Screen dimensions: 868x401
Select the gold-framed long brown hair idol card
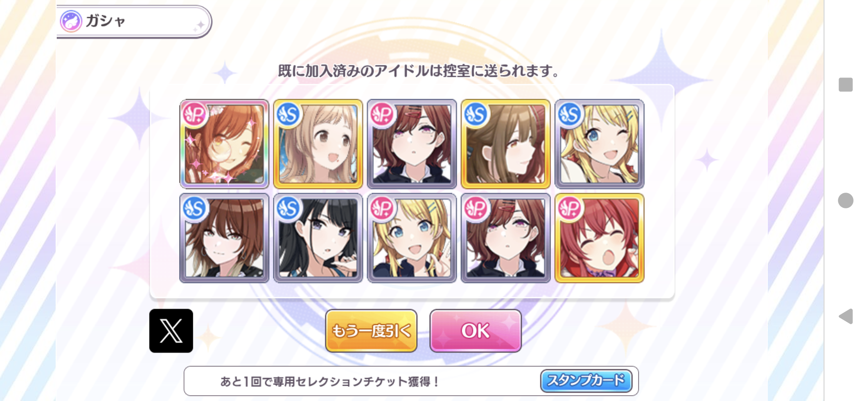coord(505,144)
